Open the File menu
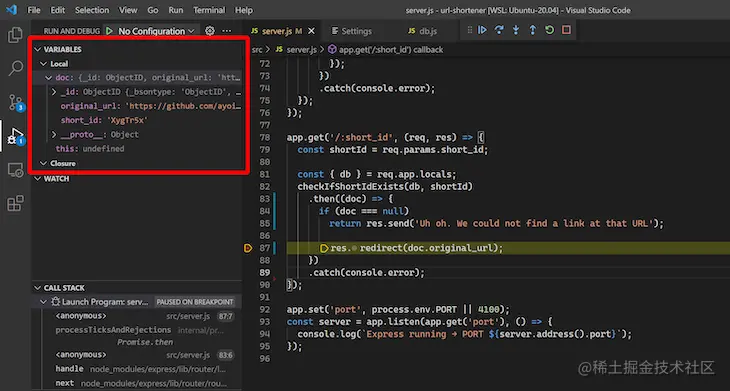The height and width of the screenshot is (391, 730). coord(34,10)
